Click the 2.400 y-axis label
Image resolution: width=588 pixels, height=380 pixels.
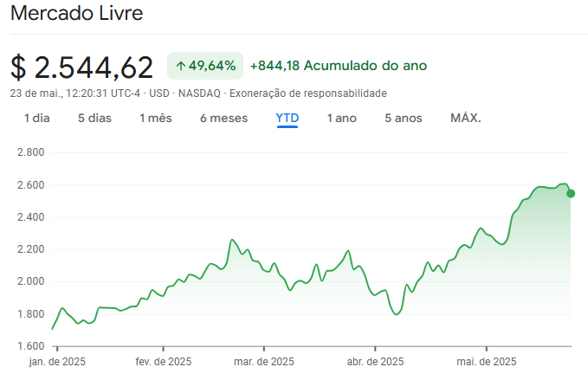pos(31,217)
